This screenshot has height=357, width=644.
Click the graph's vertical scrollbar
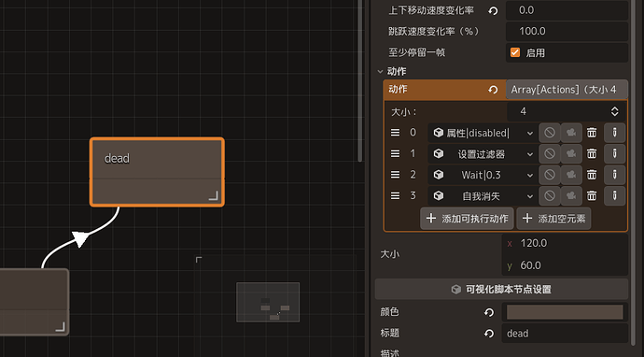pyautogui.click(x=360, y=80)
